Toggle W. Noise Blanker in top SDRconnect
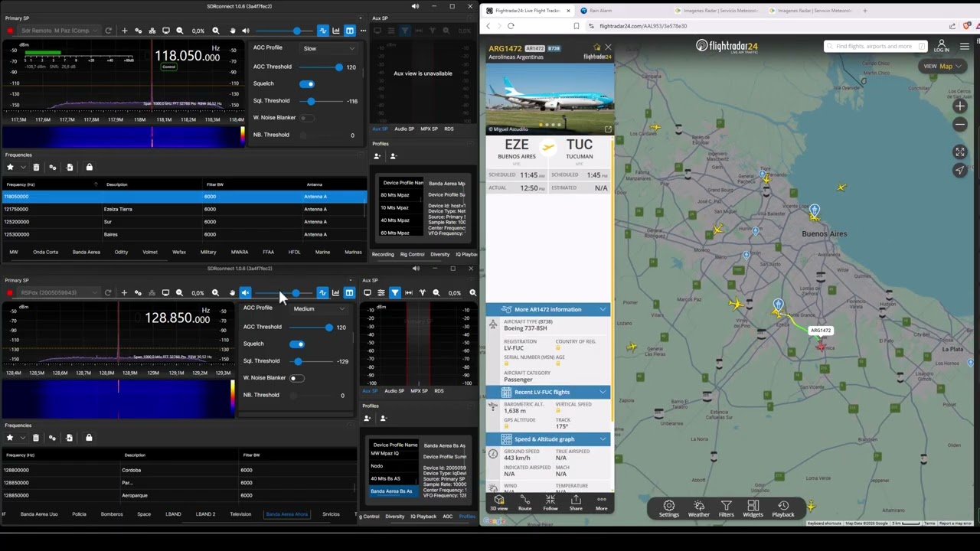The width and height of the screenshot is (980, 551). point(306,118)
